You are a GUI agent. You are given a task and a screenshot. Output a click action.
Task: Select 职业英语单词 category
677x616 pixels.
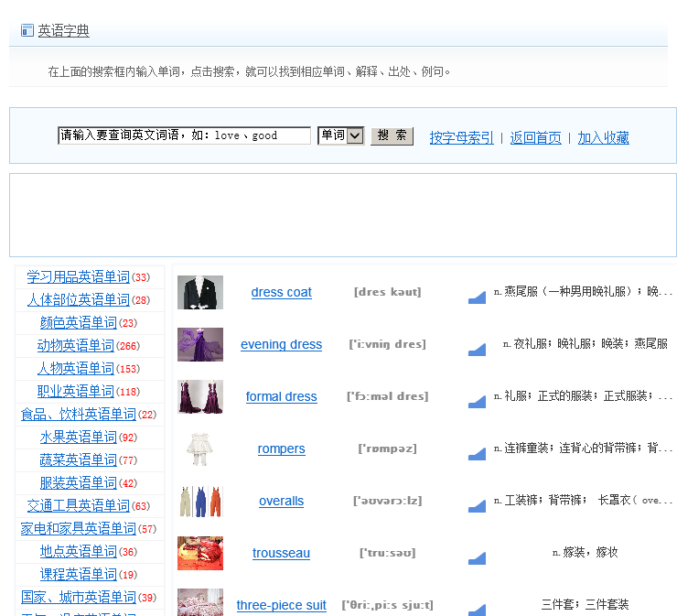coord(76,392)
